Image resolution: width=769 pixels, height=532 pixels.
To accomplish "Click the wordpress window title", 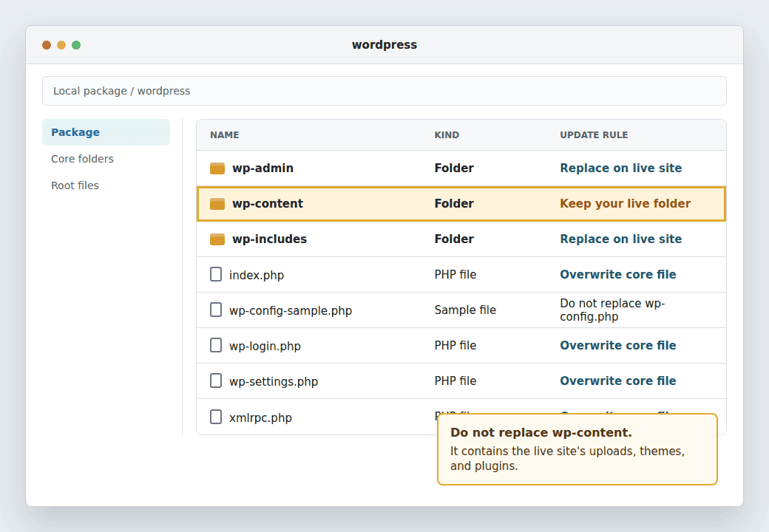I will point(384,44).
